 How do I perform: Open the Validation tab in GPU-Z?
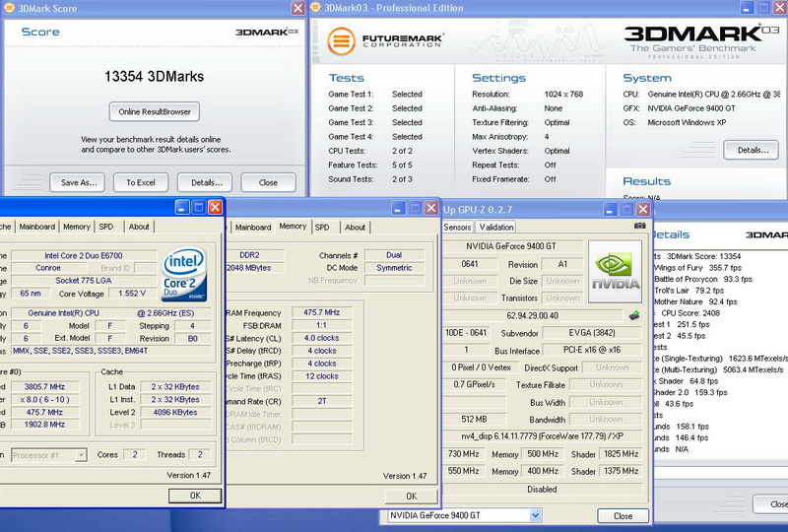click(x=496, y=227)
